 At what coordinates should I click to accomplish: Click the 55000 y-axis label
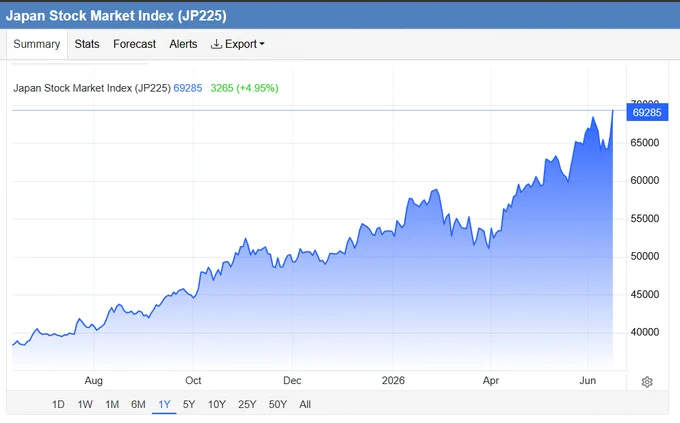click(644, 219)
